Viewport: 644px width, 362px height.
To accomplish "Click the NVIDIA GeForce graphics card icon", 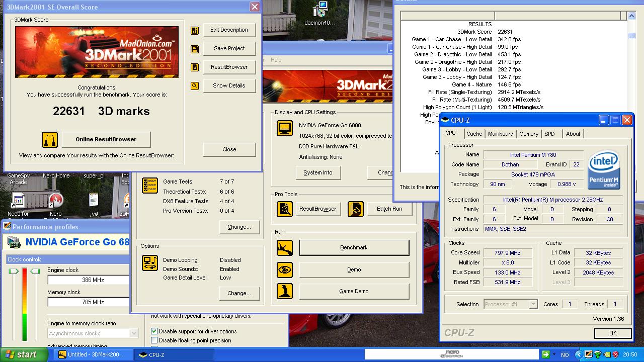I will click(14, 242).
